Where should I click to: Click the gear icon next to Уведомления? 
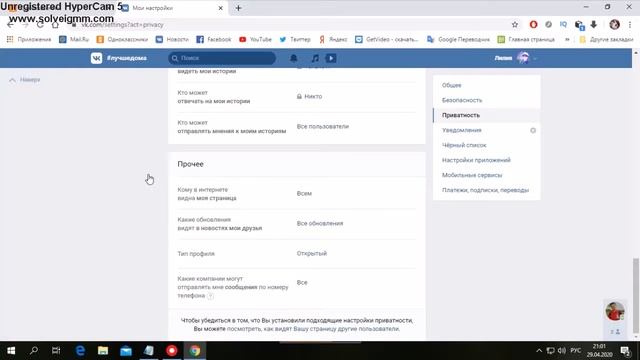[533, 130]
